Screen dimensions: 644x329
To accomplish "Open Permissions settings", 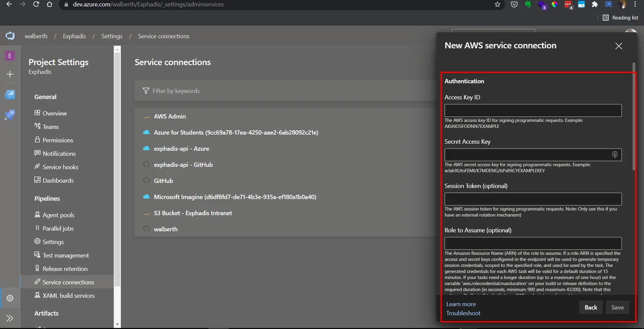I will [x=58, y=140].
